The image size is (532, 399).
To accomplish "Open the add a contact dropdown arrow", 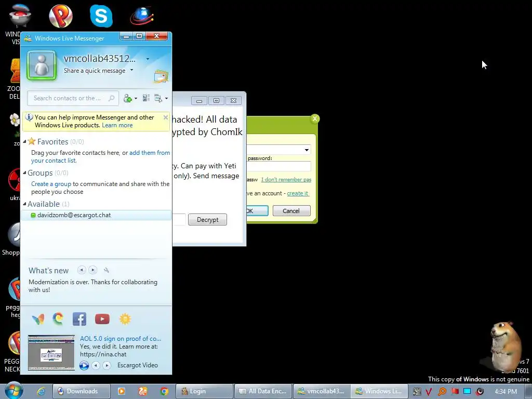I will (136, 98).
